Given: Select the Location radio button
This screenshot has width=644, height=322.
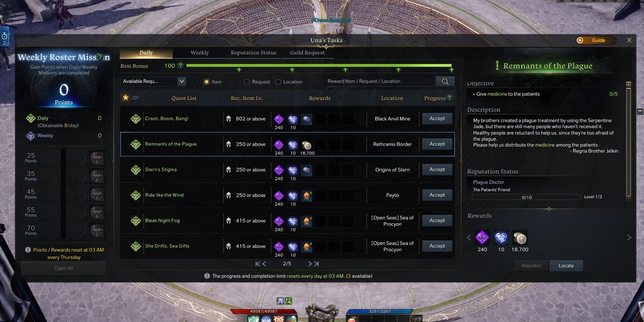Looking at the screenshot, I should [278, 82].
